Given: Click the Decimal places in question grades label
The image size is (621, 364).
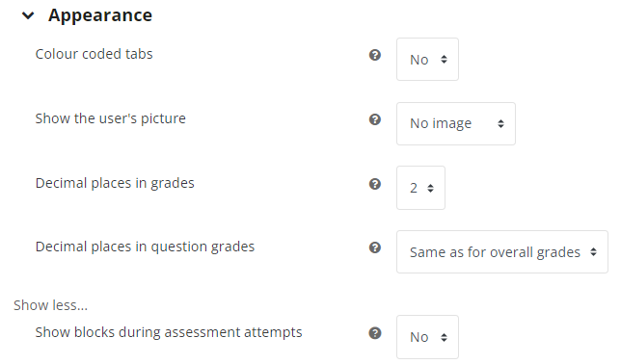Looking at the screenshot, I should coord(145,247).
